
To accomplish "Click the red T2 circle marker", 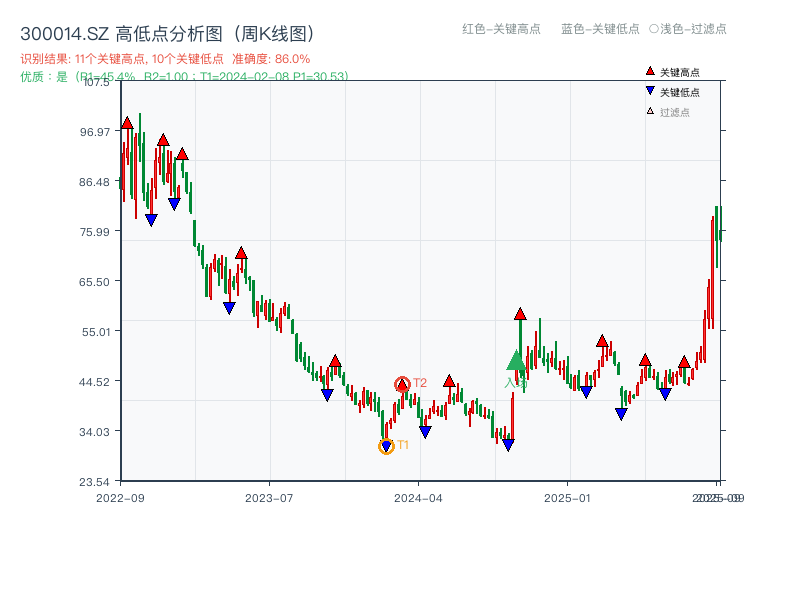I will 402,384.
